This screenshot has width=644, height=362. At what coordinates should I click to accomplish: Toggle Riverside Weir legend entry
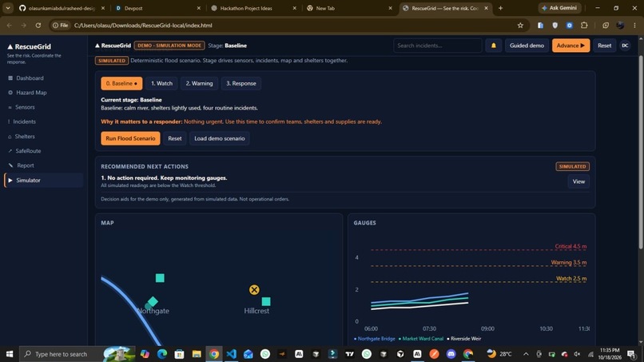pos(463,339)
